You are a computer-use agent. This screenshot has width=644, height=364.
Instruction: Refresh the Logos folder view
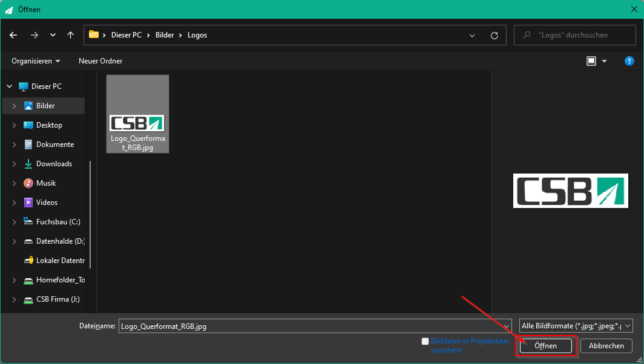[494, 35]
